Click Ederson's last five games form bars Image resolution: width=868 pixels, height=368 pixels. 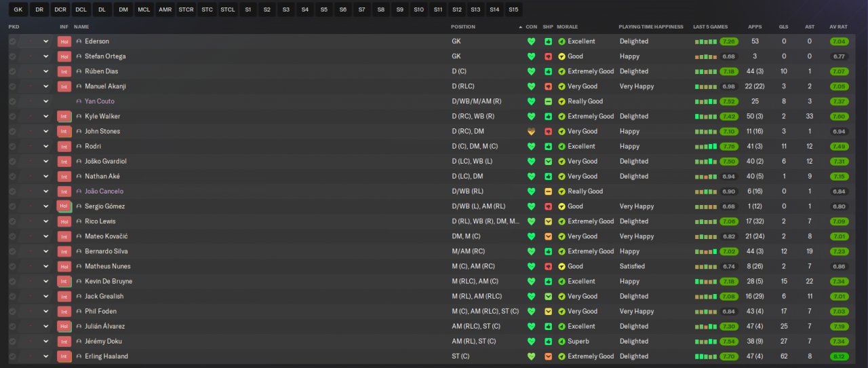click(705, 41)
